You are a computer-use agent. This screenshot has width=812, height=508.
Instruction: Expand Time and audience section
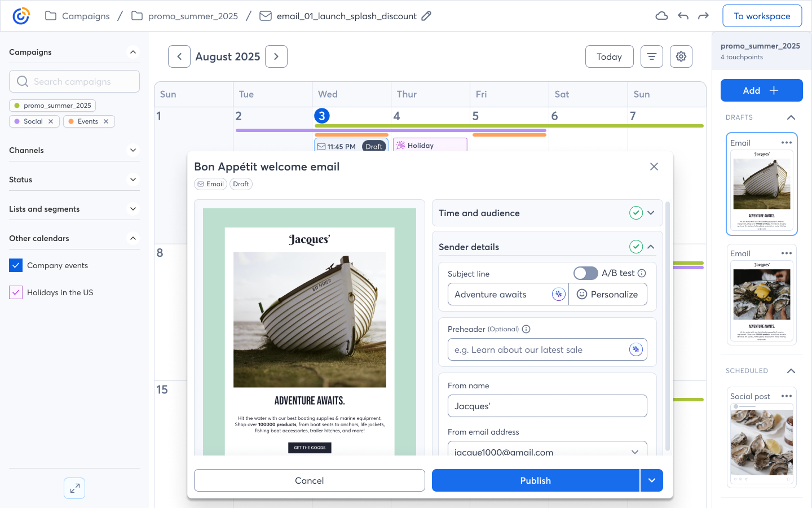coord(651,213)
